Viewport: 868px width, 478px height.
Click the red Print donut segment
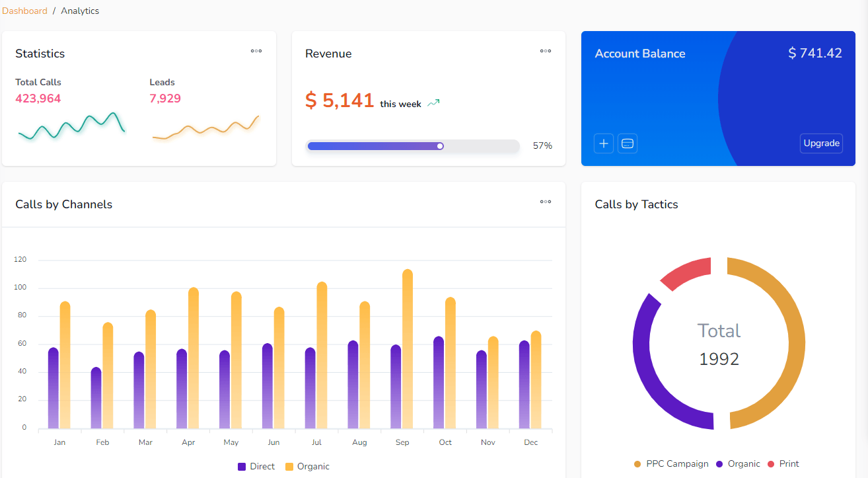[x=687, y=273]
